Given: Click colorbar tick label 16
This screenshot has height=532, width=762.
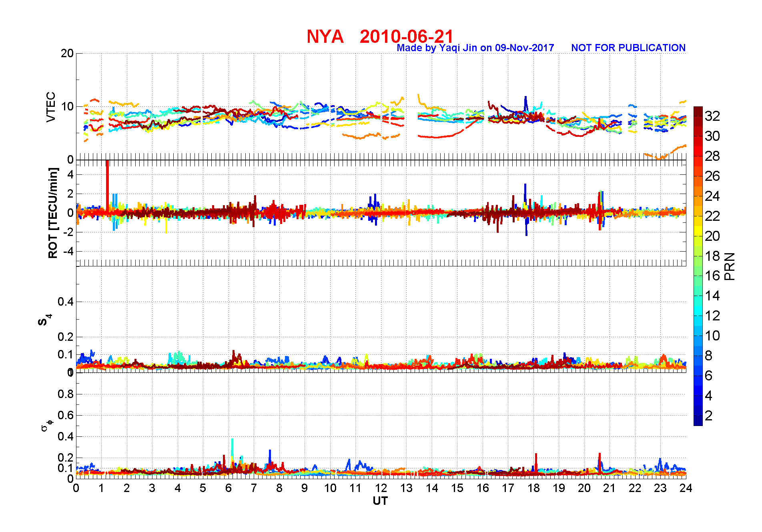Looking at the screenshot, I should [712, 276].
